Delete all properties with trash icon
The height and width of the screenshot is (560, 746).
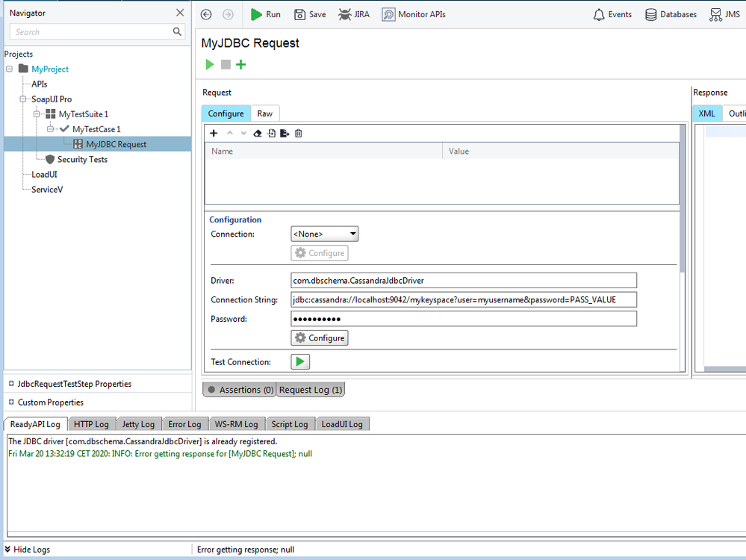299,133
